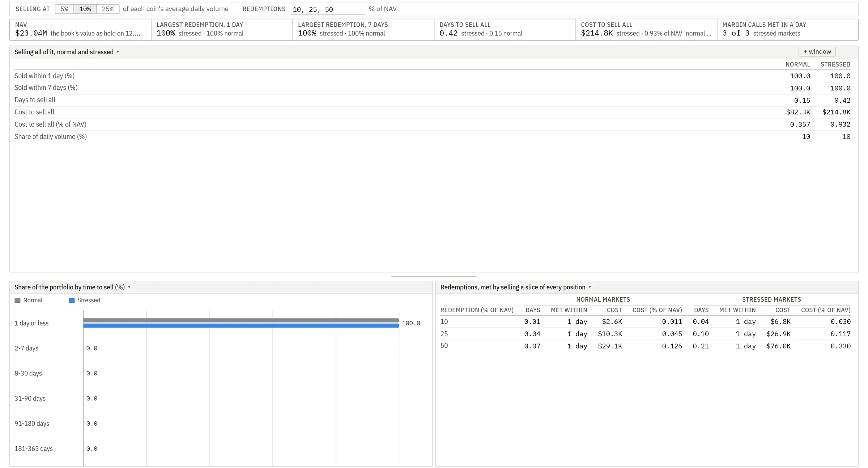Viewport: 868px width, 468px height.
Task: Select the redemption row for 25
Action: (x=645, y=334)
